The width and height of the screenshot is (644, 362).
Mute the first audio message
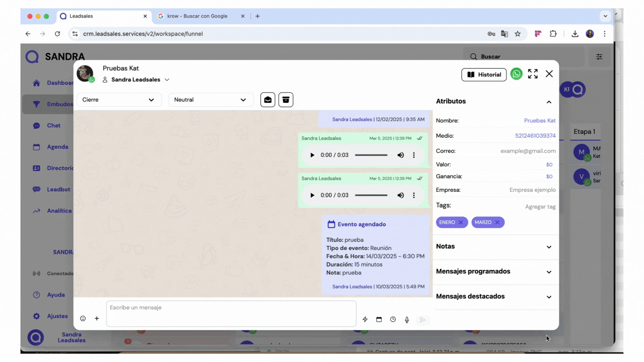400,155
